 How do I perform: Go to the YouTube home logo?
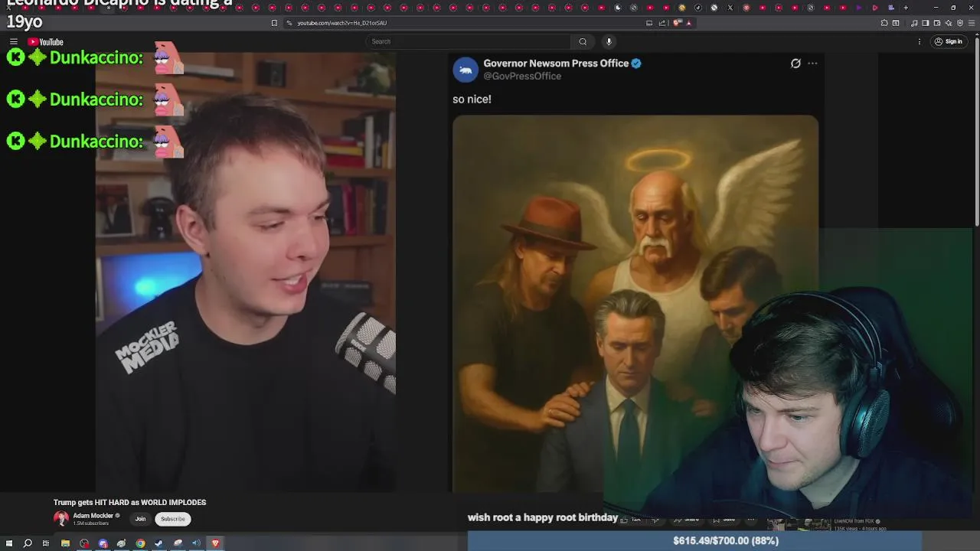(45, 41)
